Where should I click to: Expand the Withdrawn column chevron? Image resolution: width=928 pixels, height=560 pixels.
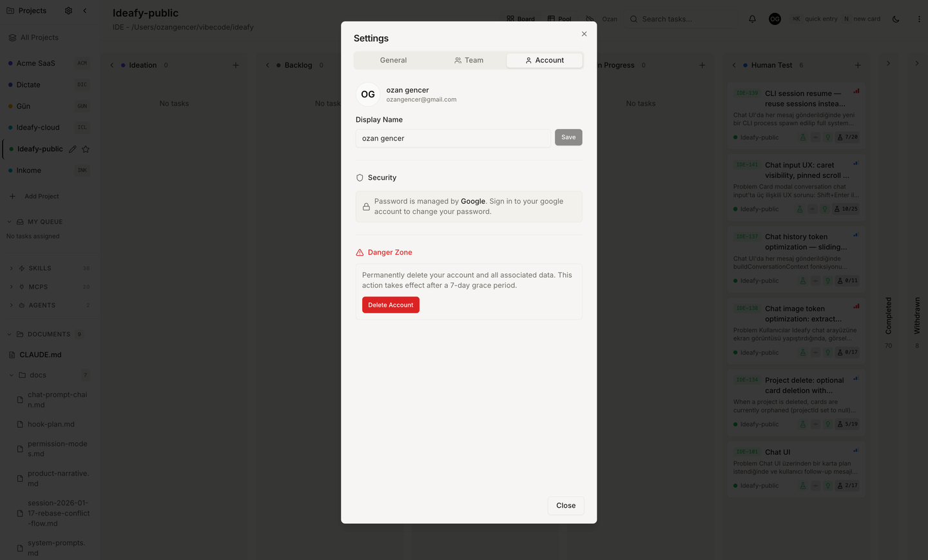(917, 63)
